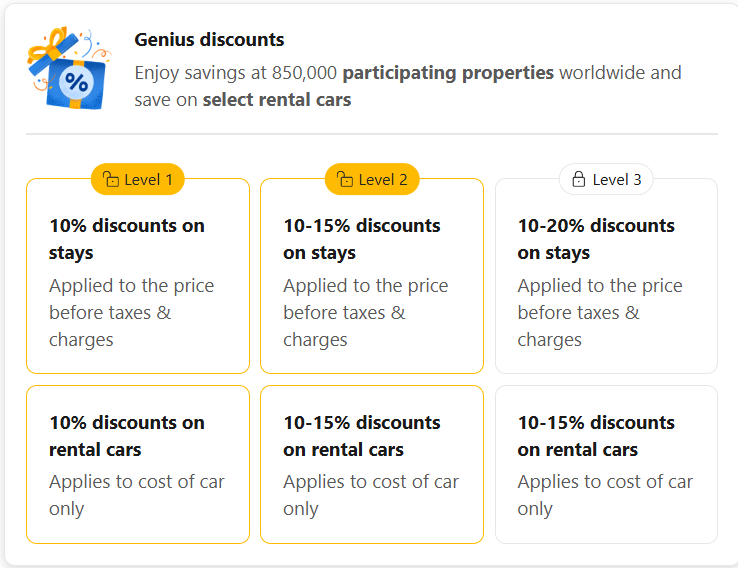Viewport: 738px width, 568px height.
Task: Click Level 1 'Applied to the price' description
Action: tap(131, 312)
